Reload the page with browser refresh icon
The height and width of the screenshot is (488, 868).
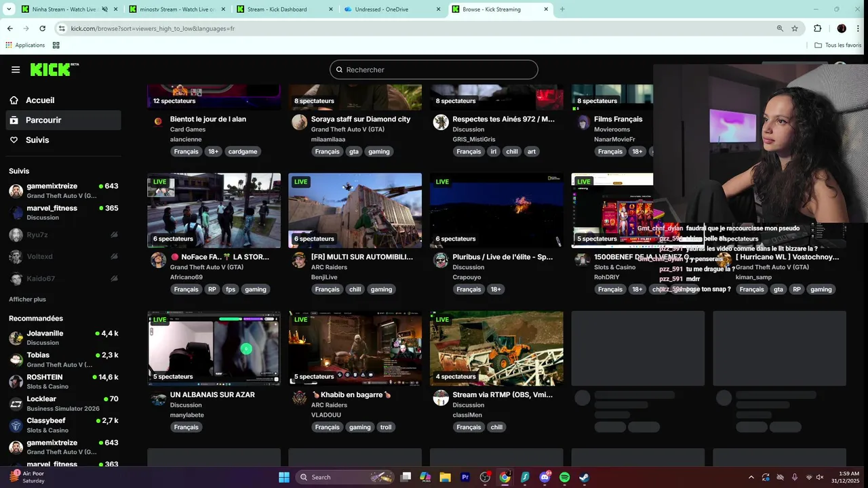click(42, 28)
